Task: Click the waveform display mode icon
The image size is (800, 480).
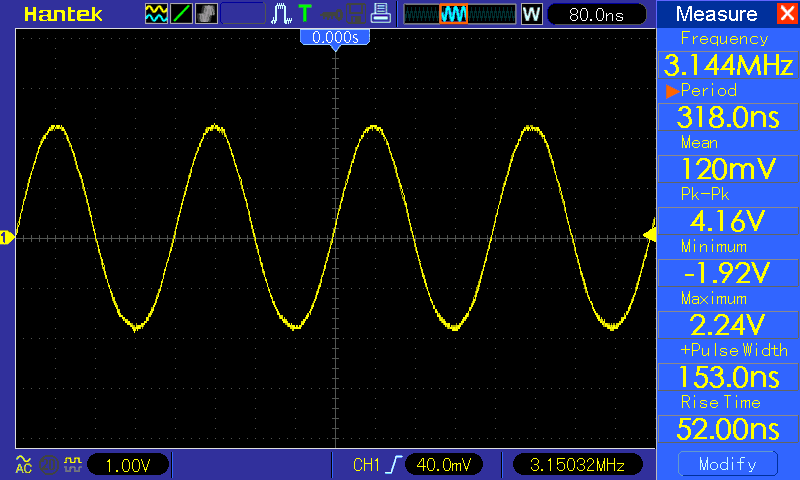Action: (156, 14)
